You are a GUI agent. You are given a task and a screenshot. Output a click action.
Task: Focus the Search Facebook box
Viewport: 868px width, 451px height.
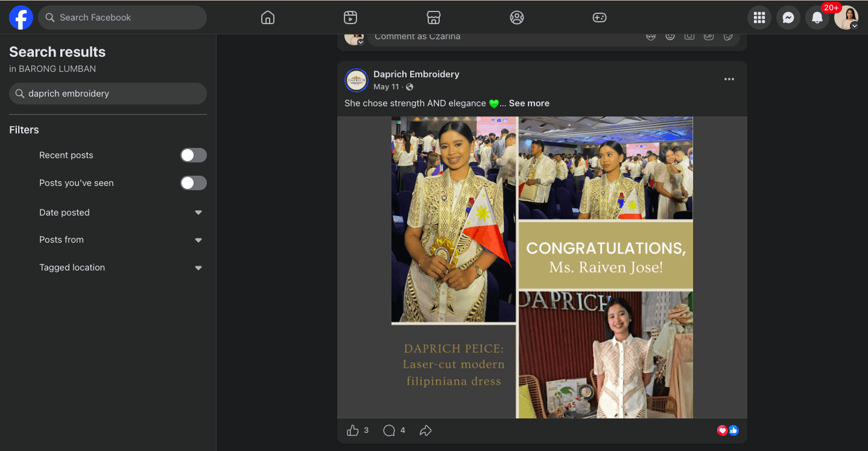[122, 18]
